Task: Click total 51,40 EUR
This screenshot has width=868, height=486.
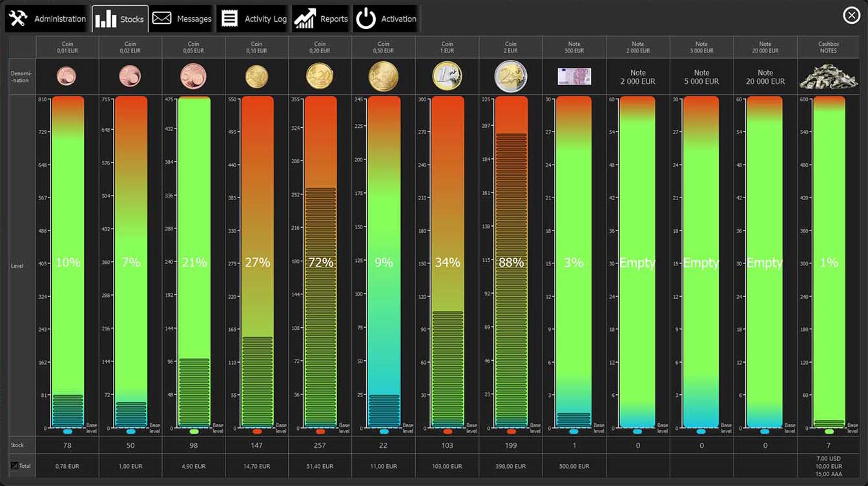Action: pos(320,466)
